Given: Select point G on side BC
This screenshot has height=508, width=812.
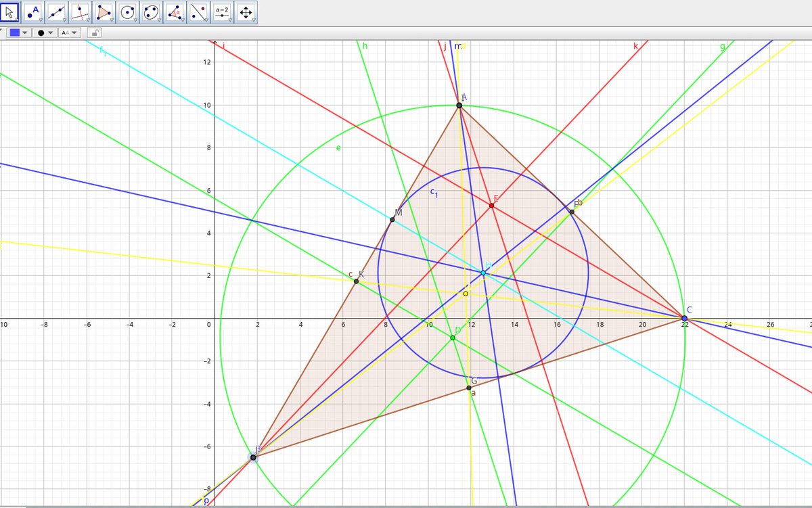Looking at the screenshot, I should pos(468,388).
